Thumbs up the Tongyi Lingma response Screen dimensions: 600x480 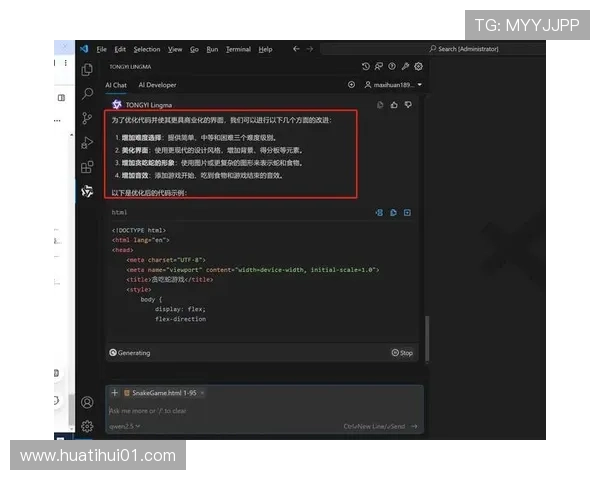(394, 104)
